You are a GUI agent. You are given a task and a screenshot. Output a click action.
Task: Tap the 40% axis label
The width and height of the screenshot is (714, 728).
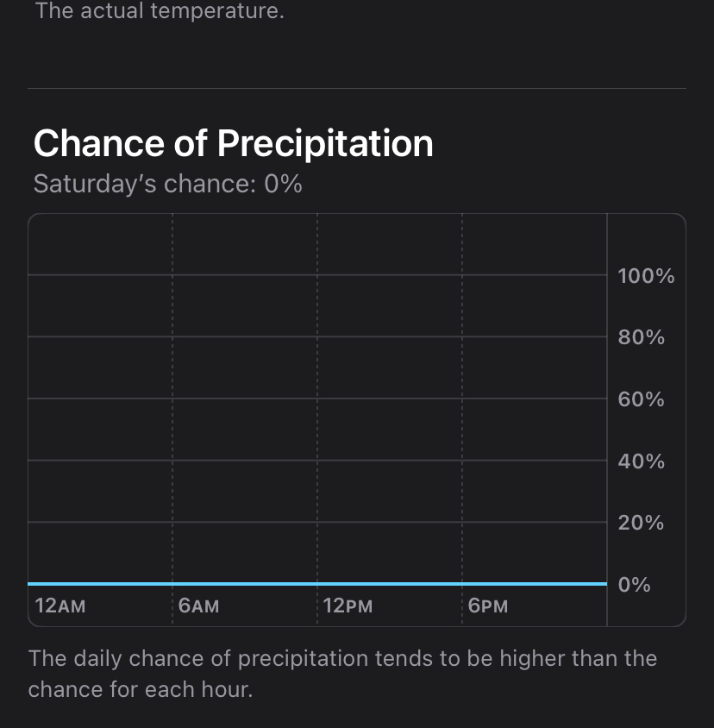[x=641, y=461]
